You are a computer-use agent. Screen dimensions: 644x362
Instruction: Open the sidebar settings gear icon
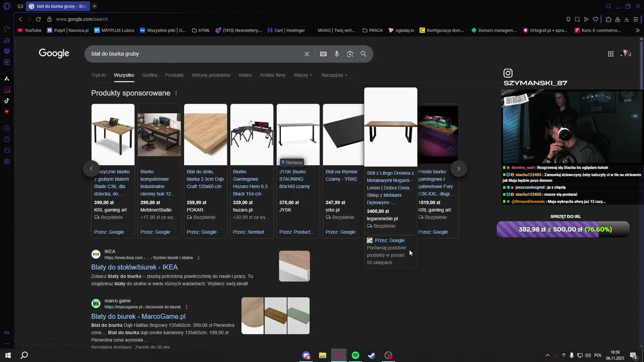tap(7, 161)
